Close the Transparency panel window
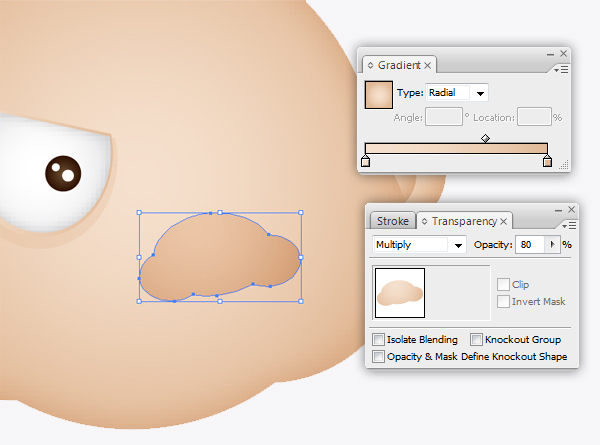This screenshot has width=600, height=445. pyautogui.click(x=571, y=210)
